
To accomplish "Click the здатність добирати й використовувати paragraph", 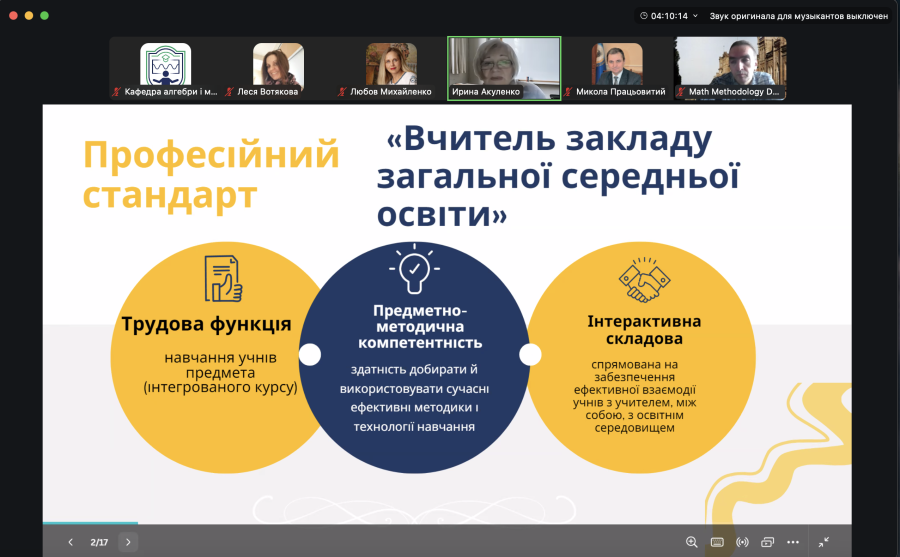I will (414, 398).
